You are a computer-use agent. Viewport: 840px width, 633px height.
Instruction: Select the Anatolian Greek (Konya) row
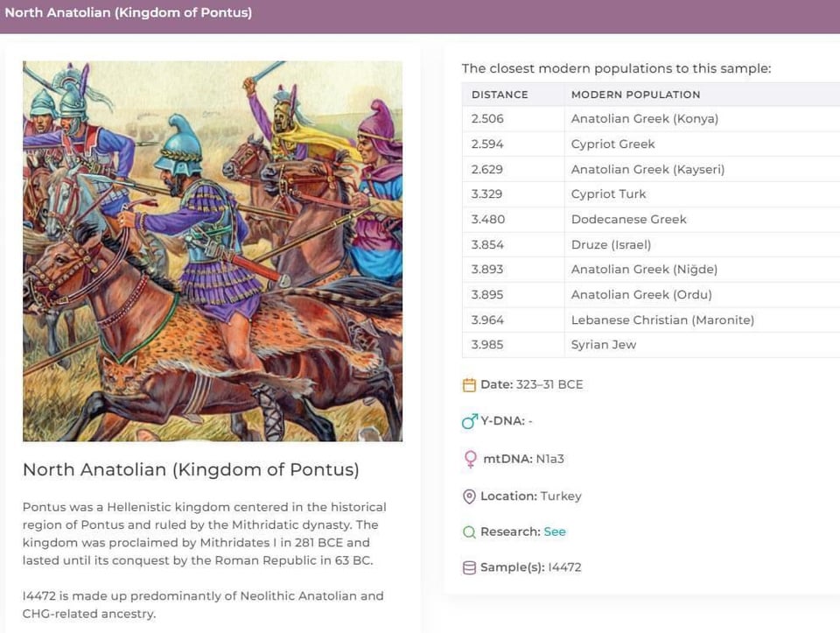click(644, 119)
